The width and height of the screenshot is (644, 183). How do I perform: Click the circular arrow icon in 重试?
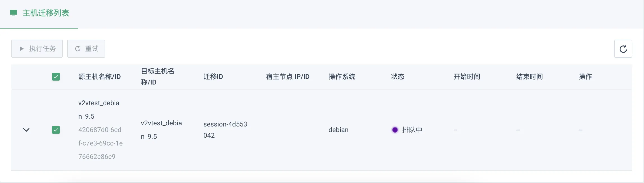point(78,49)
